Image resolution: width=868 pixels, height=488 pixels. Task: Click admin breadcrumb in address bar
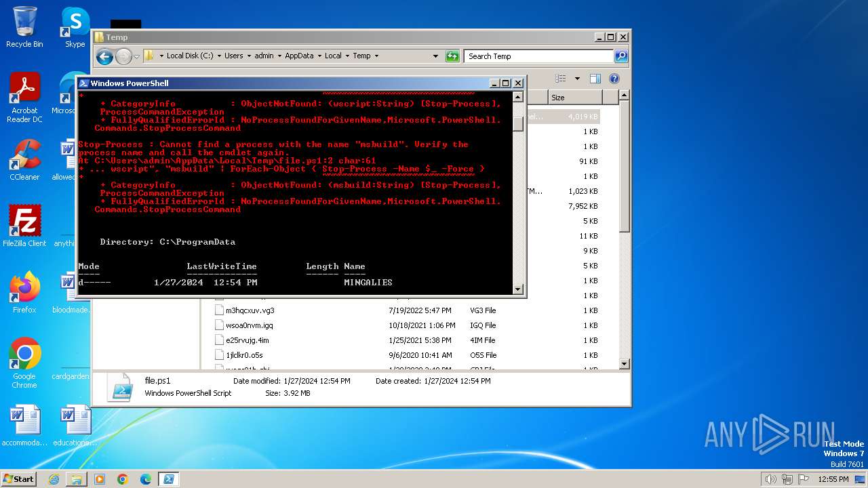point(264,56)
